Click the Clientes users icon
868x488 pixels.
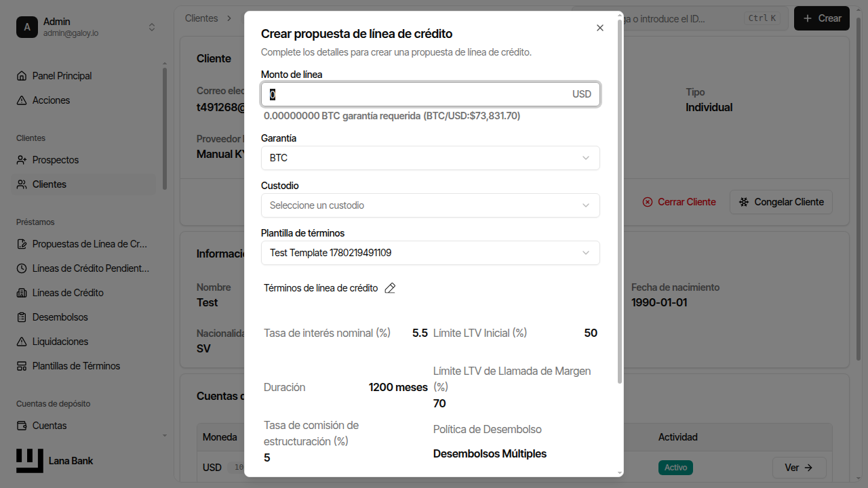point(22,184)
